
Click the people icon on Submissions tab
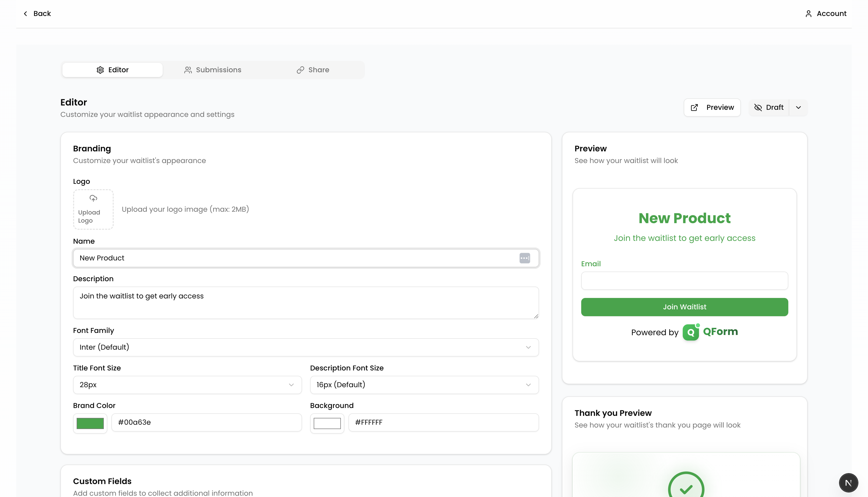pyautogui.click(x=188, y=70)
